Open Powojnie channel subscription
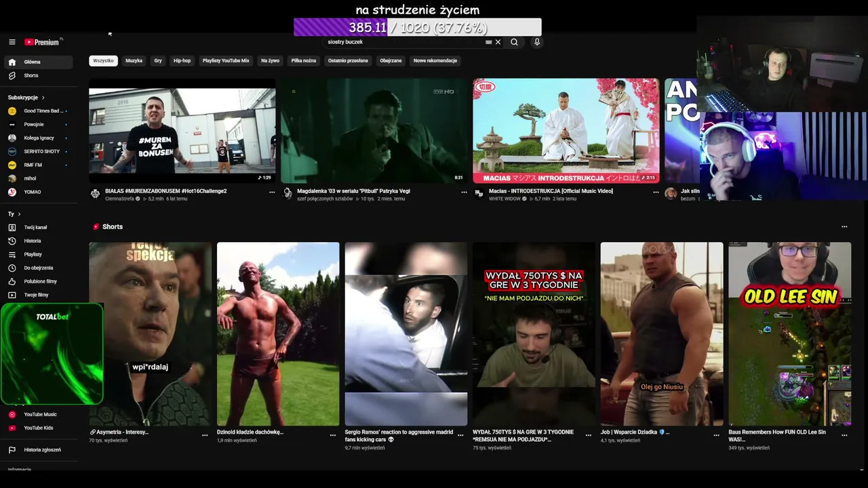The image size is (868, 488). [37, 124]
